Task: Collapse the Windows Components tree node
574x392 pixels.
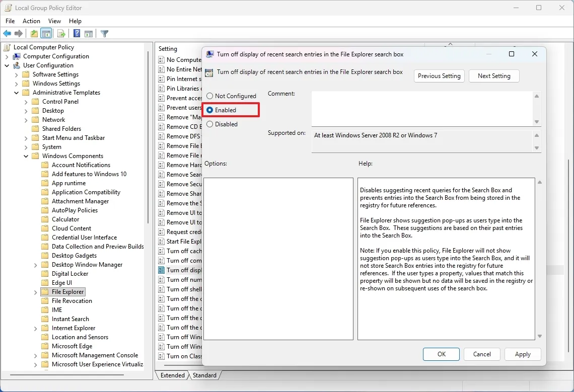Action: (x=26, y=156)
